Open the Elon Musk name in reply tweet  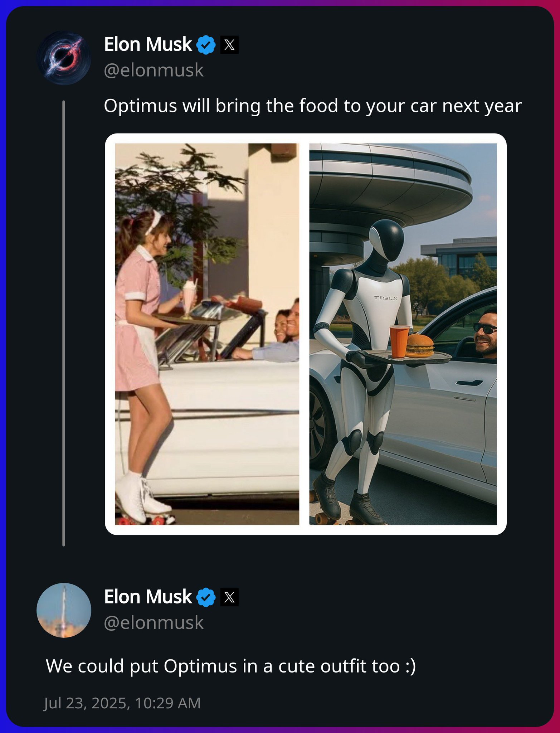tap(148, 597)
